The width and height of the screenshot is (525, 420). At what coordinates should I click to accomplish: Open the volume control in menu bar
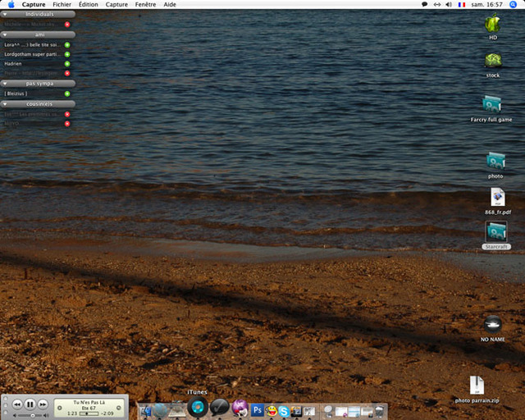pos(449,4)
